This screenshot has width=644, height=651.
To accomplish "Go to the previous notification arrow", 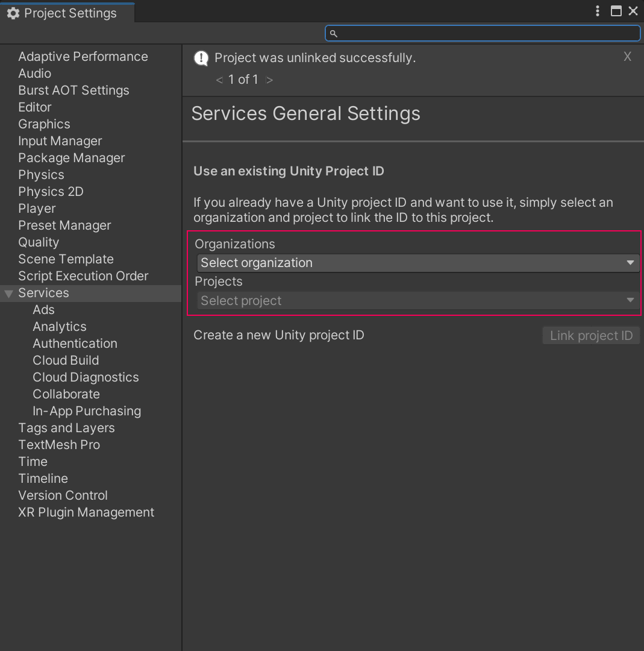I will (219, 80).
